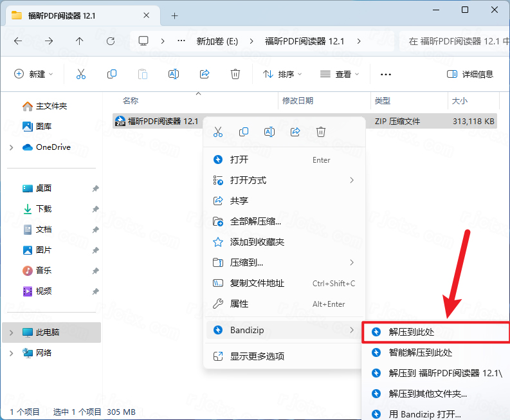Expand the 网络 tree node
The height and width of the screenshot is (420, 510).
[x=12, y=353]
